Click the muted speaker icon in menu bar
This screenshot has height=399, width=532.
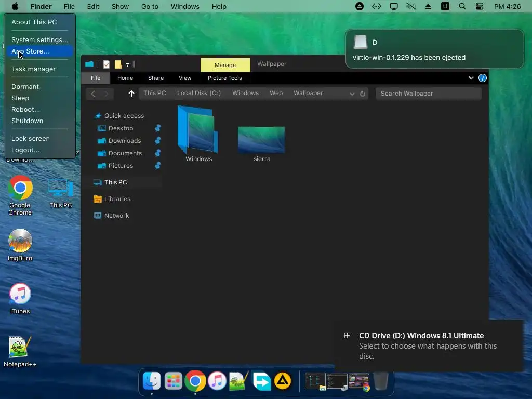point(411,6)
